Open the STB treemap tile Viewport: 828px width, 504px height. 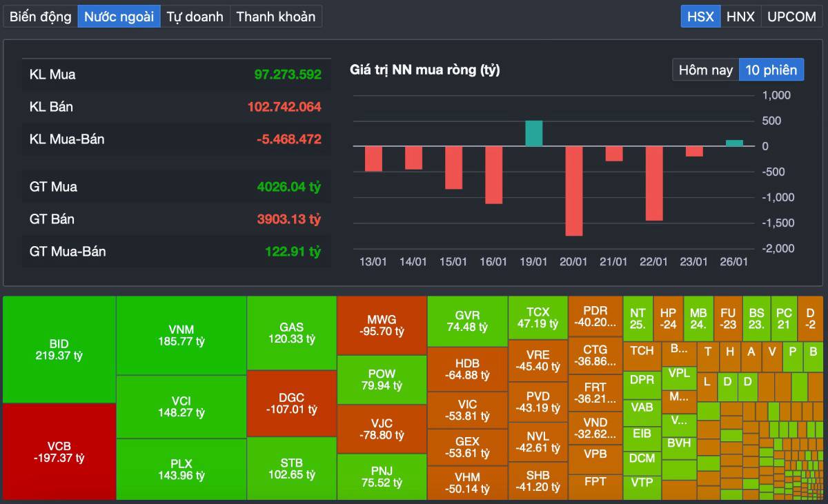(x=291, y=469)
